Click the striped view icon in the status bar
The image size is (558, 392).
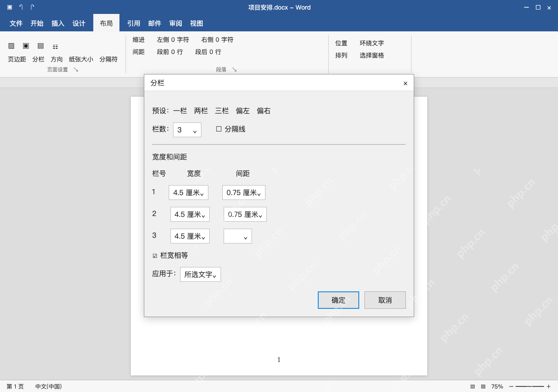click(x=473, y=386)
